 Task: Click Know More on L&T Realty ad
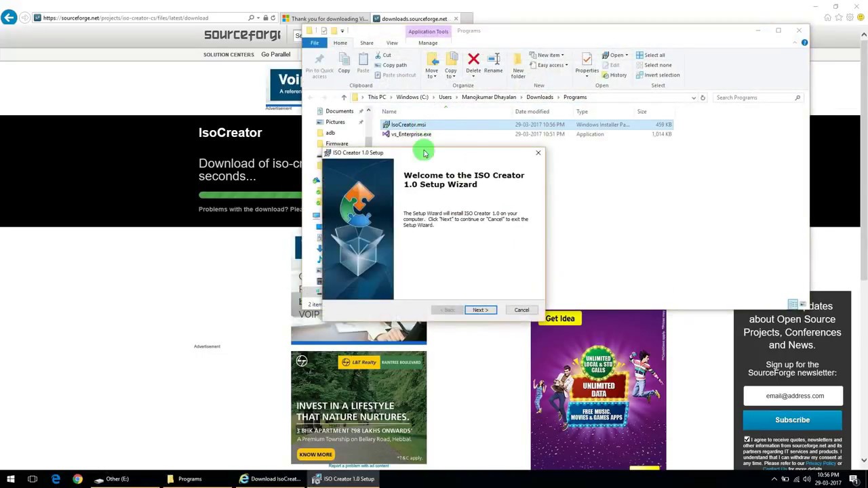pyautogui.click(x=316, y=454)
